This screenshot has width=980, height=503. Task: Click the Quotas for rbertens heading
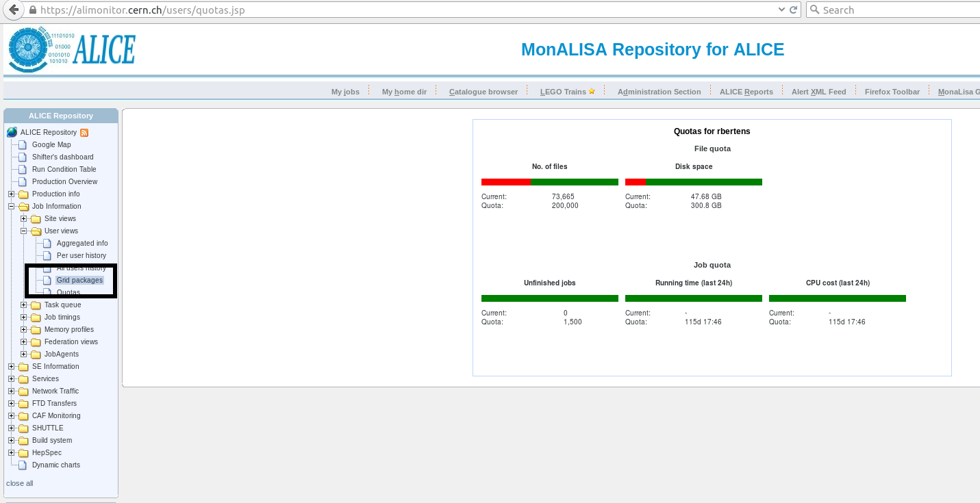pyautogui.click(x=712, y=131)
